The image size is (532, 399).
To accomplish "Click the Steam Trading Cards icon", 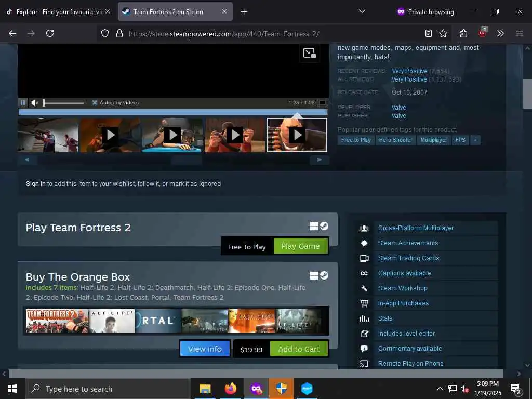I will [364, 258].
